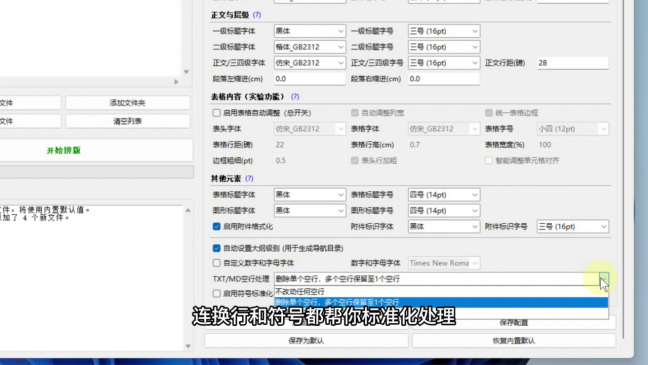Click log line mentioning 4 个新文件
The image size is (648, 365).
[x=35, y=218]
